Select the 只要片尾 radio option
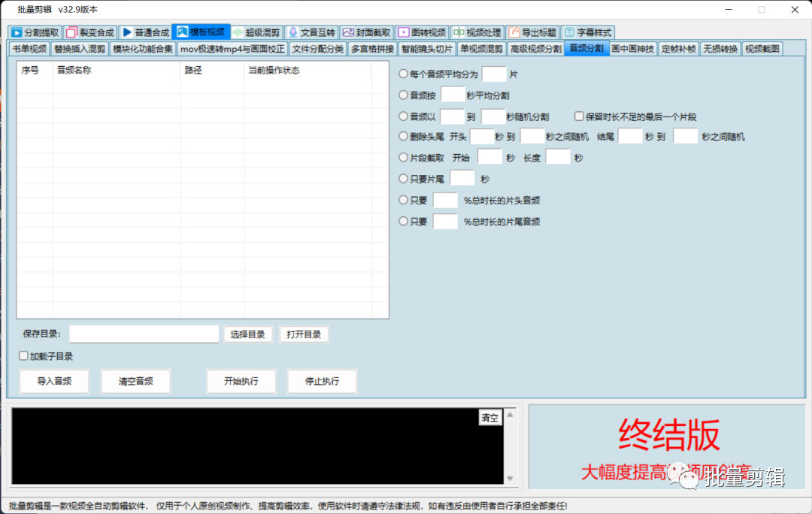This screenshot has width=812, height=514. click(x=404, y=179)
